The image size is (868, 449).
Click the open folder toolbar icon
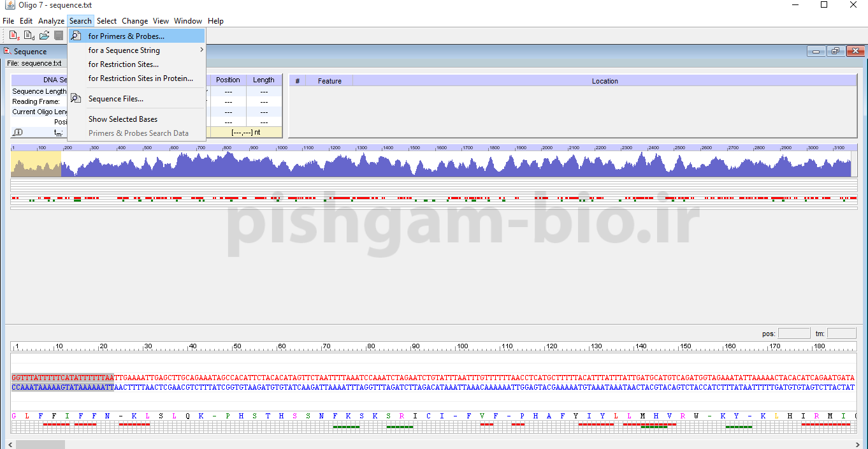[x=44, y=36]
